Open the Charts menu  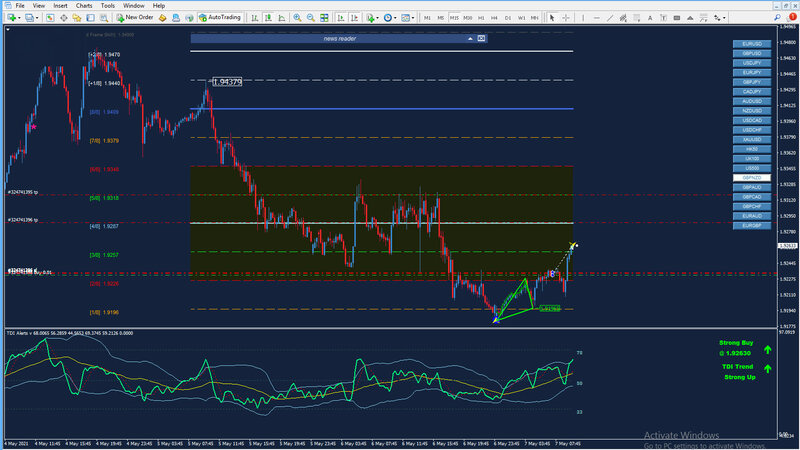84,6
